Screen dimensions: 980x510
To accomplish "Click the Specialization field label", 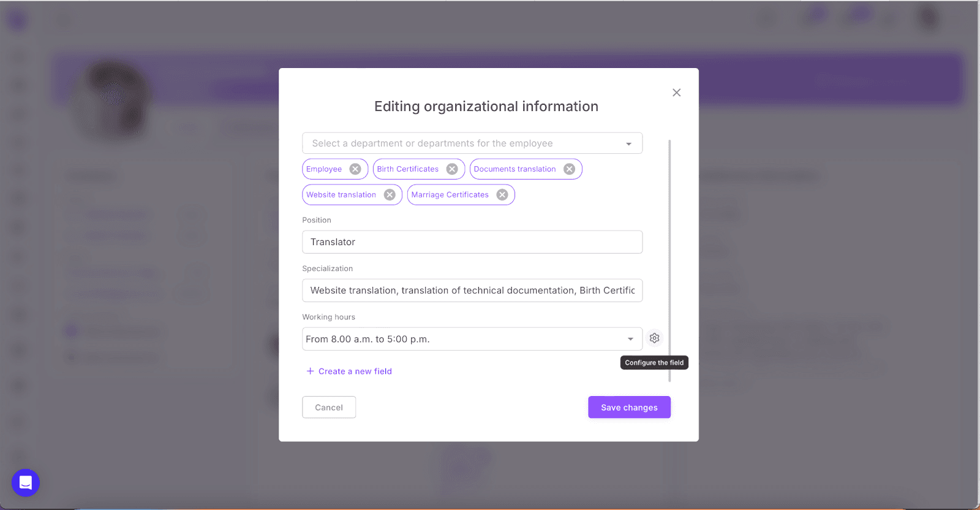I will tap(328, 268).
